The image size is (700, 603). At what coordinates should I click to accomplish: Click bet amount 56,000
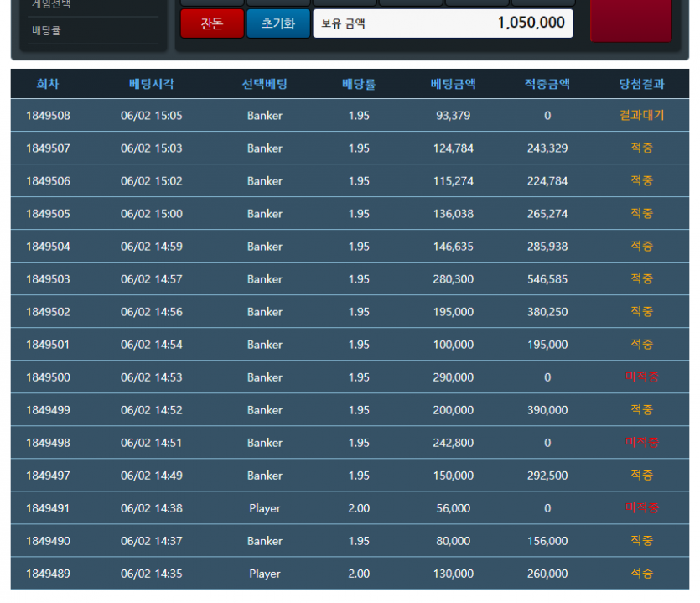tap(454, 508)
